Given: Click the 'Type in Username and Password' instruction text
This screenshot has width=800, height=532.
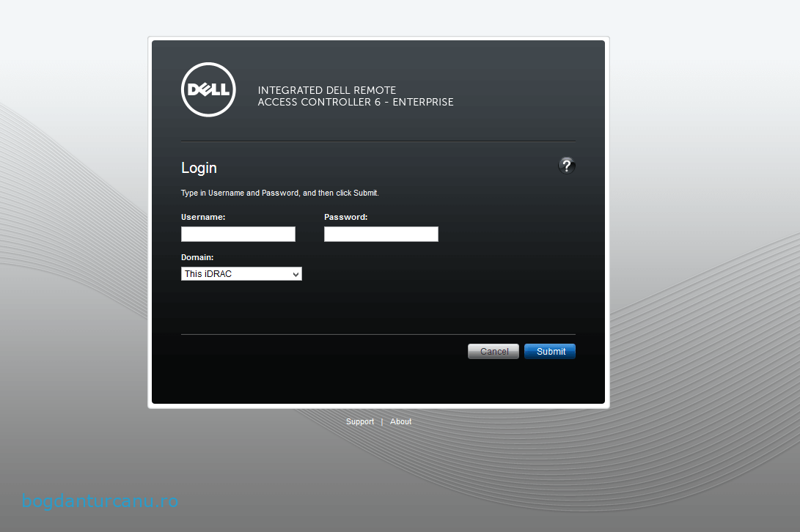Looking at the screenshot, I should point(279,193).
